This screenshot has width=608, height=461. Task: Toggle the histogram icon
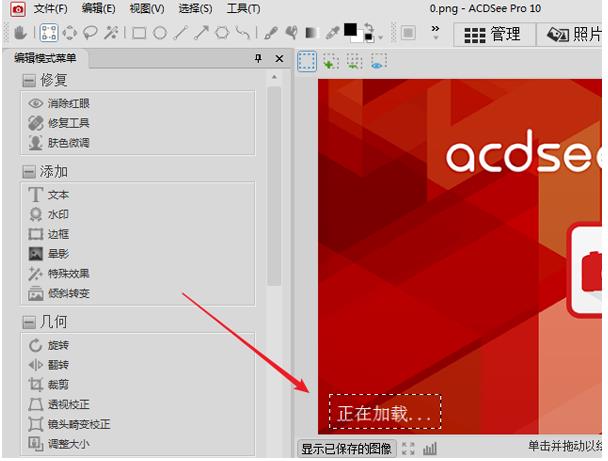click(430, 449)
